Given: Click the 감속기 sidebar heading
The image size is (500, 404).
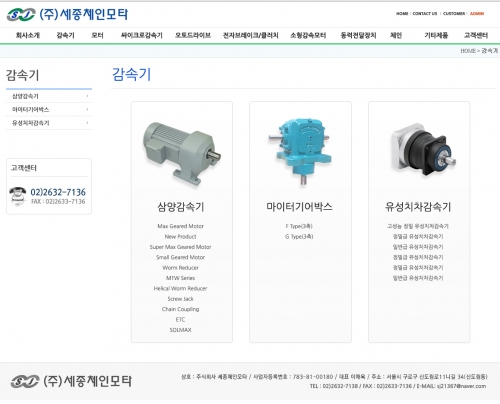Looking at the screenshot, I should pos(22,75).
